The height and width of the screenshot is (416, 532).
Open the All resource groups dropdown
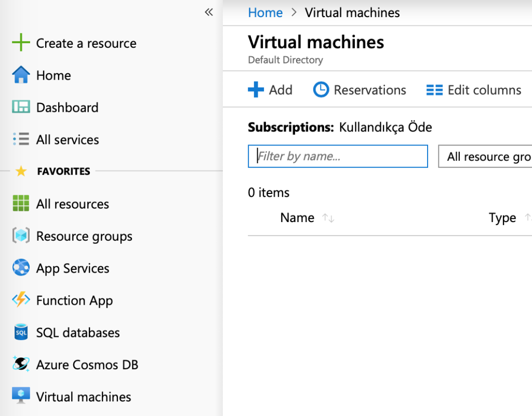(x=485, y=156)
